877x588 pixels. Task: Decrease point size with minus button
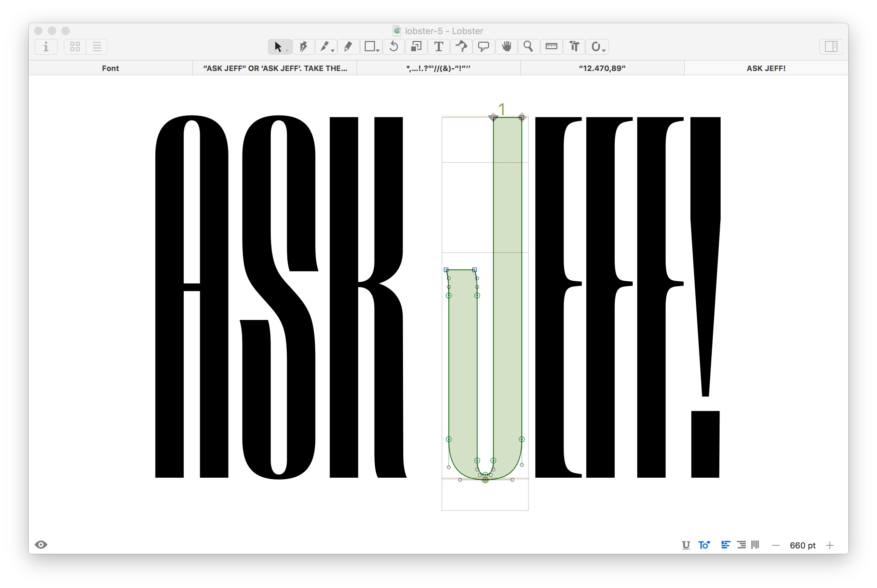point(776,546)
